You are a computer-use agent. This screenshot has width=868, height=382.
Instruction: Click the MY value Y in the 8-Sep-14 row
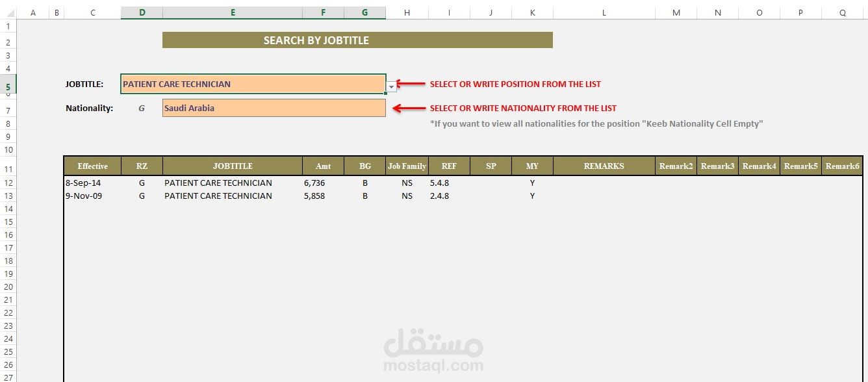click(532, 183)
